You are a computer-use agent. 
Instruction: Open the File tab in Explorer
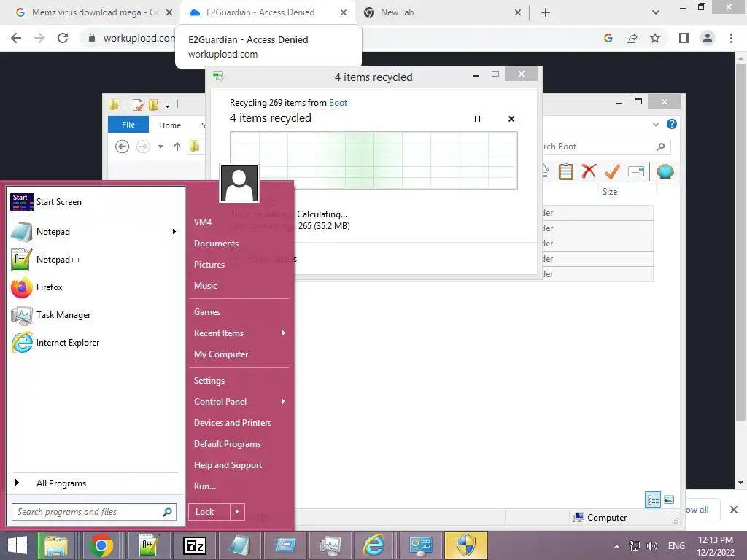(128, 125)
